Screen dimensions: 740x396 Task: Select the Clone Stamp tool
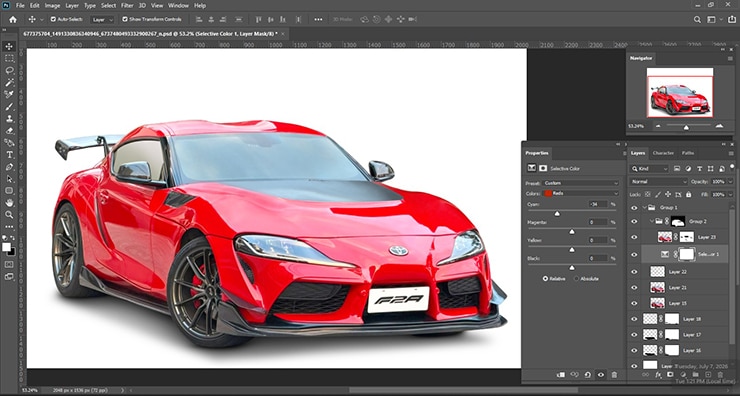point(9,118)
